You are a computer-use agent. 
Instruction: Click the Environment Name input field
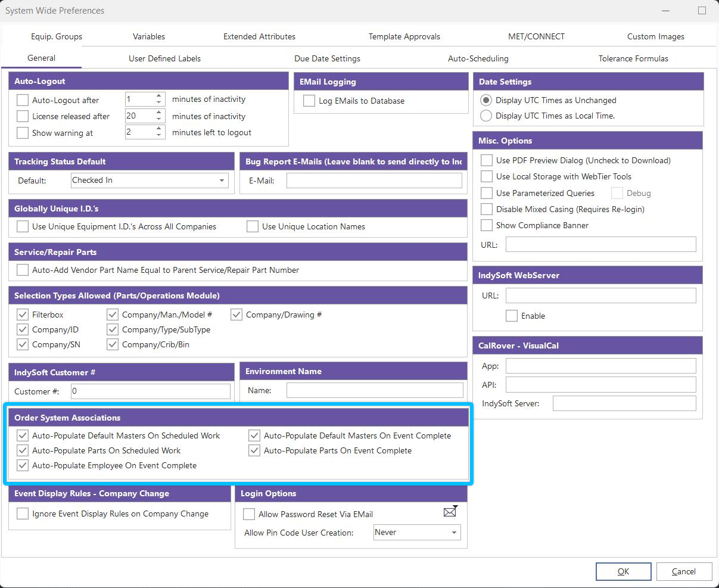[374, 390]
